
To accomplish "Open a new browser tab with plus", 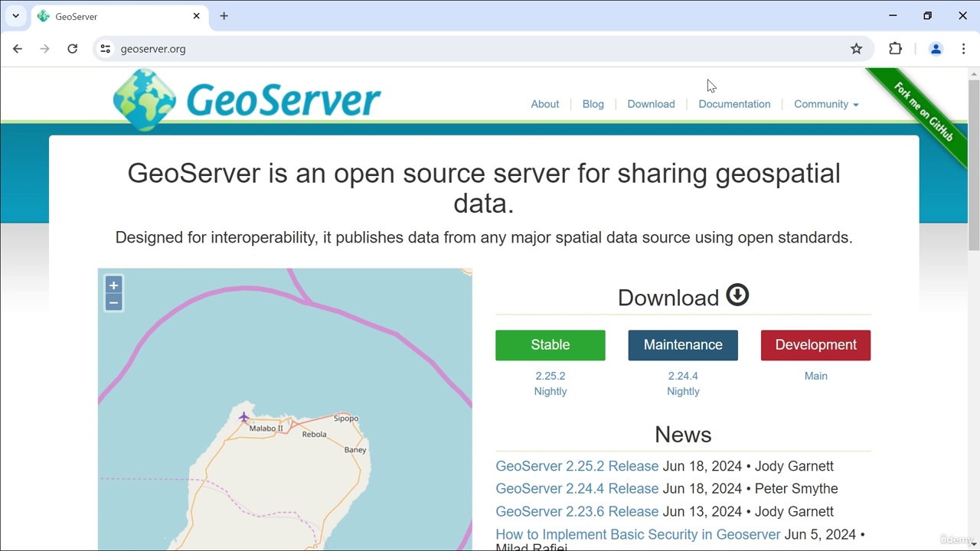I will coord(224,16).
